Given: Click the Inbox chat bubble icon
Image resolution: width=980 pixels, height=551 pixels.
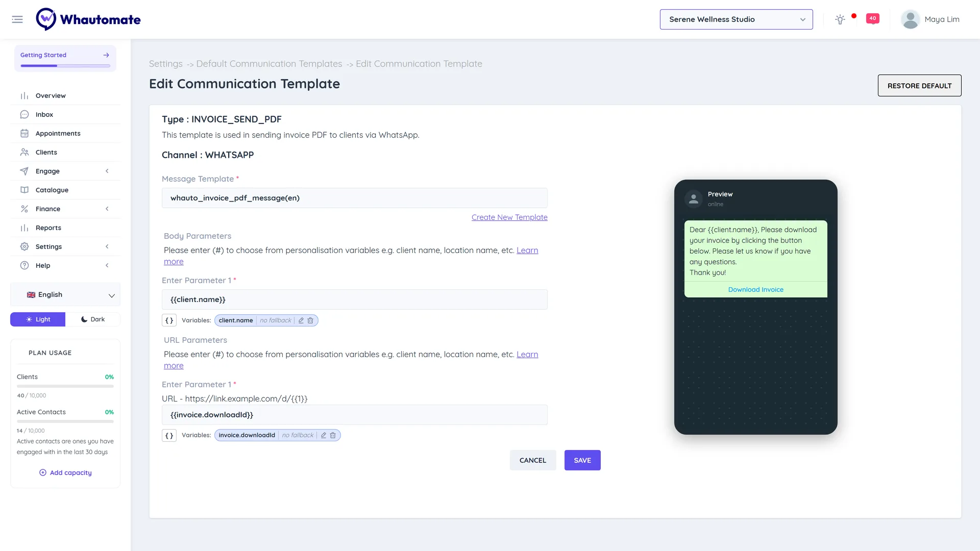Looking at the screenshot, I should [x=24, y=115].
